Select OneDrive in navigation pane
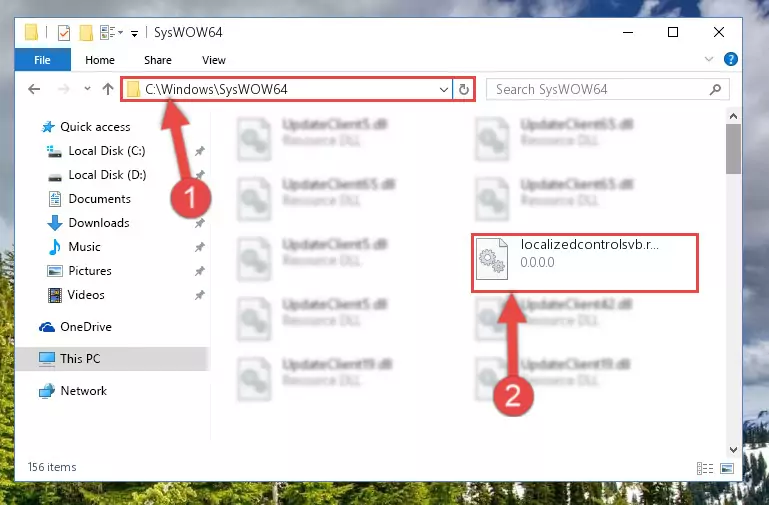The height and width of the screenshot is (505, 769). coord(86,327)
